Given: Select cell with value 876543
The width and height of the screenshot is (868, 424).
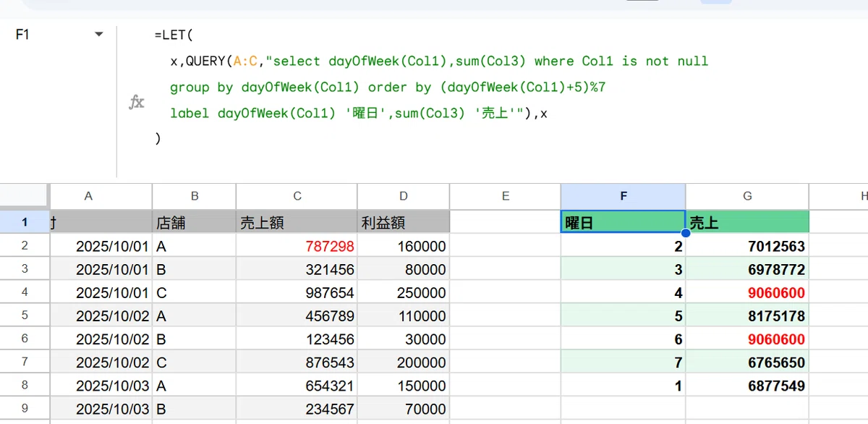Looking at the screenshot, I should [x=297, y=362].
